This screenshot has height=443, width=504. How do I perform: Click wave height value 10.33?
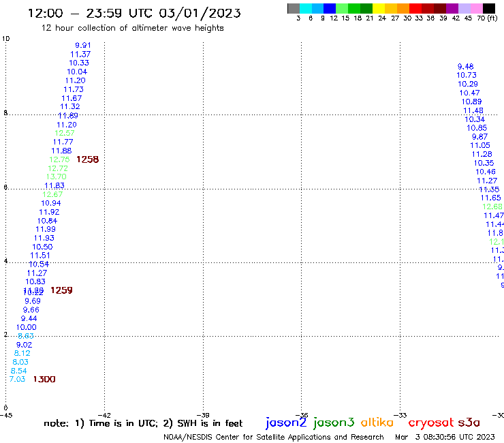[79, 63]
